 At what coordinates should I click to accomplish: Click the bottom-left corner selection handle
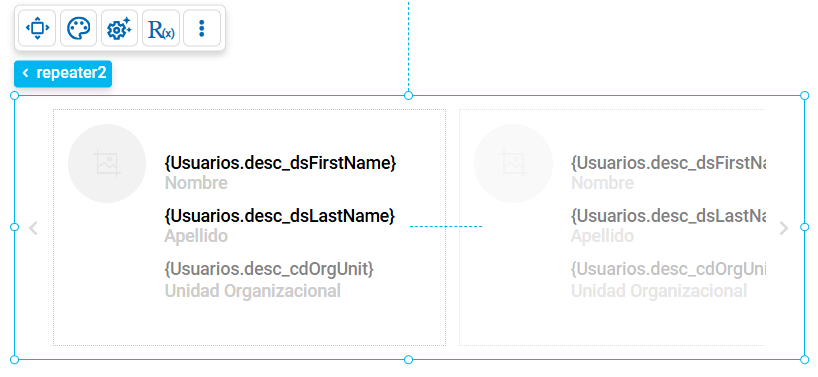coord(15,359)
